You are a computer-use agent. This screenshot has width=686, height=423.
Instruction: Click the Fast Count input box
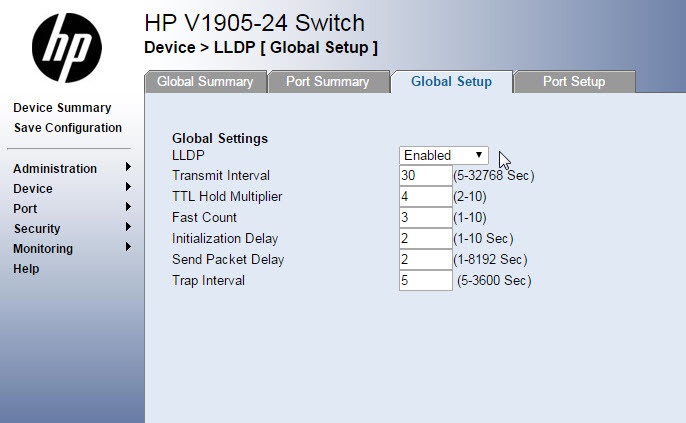tap(426, 217)
